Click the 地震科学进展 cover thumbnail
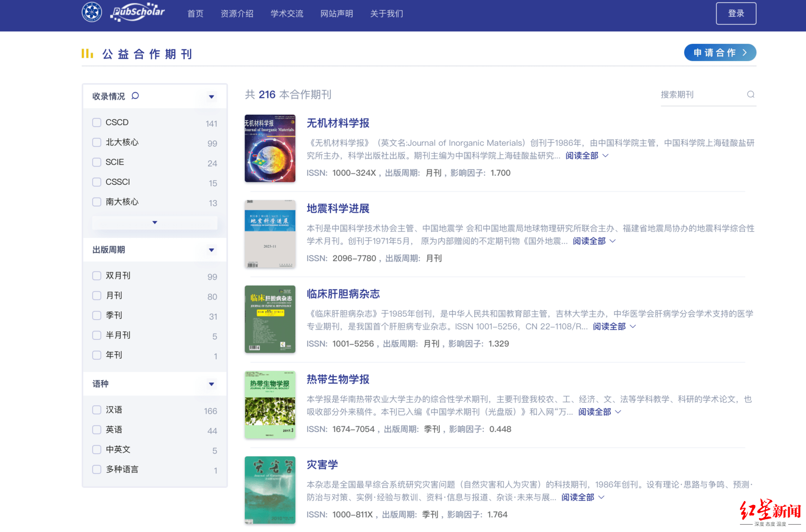This screenshot has height=532, width=806. coord(270,234)
